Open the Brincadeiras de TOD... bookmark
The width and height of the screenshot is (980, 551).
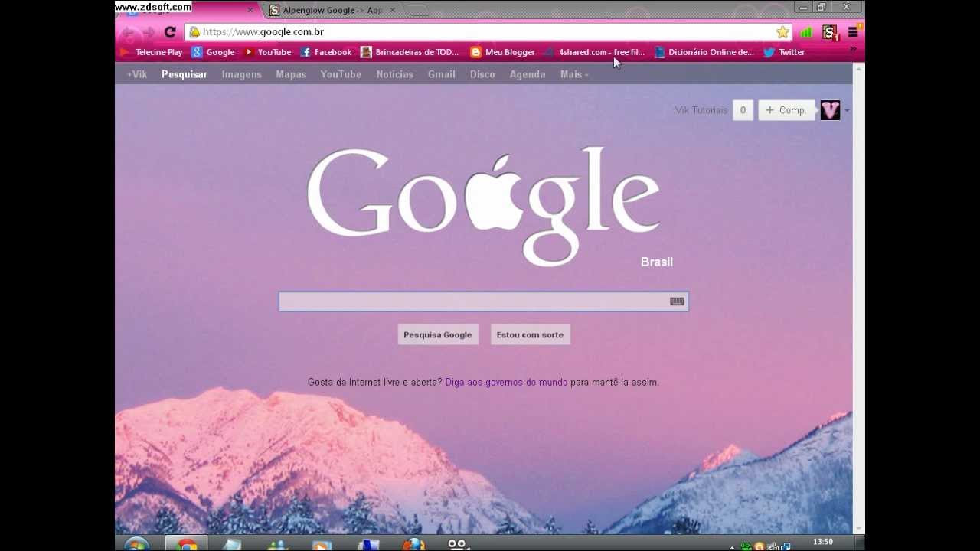pos(410,52)
